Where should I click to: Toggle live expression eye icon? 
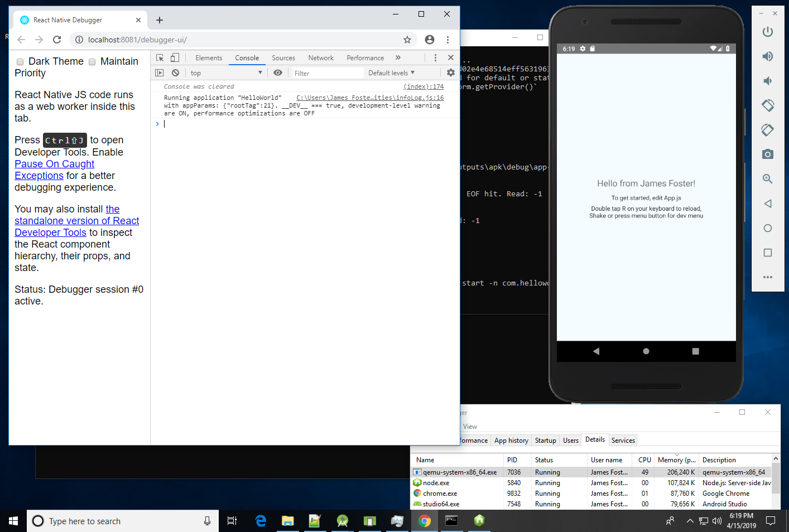277,73
